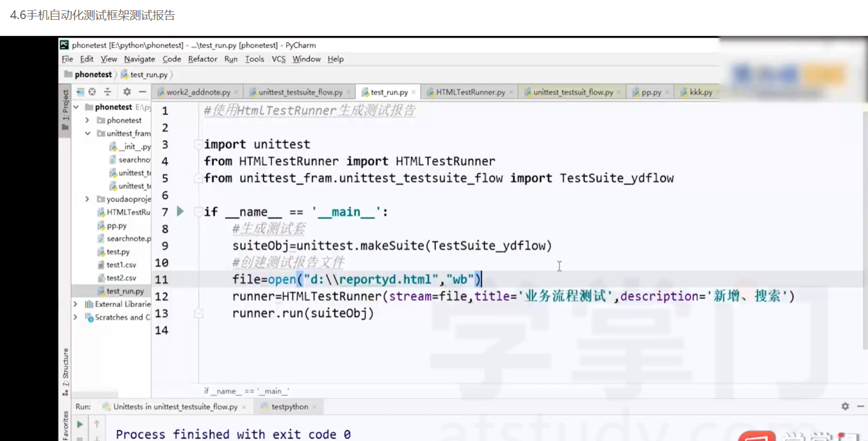
Task: Fold the imports at line 3
Action: tap(198, 144)
